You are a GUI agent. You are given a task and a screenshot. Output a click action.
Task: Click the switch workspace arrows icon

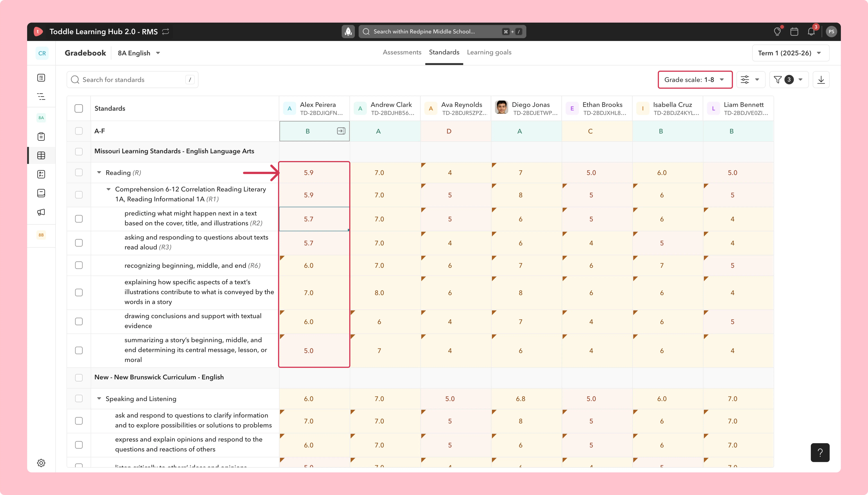tap(166, 32)
